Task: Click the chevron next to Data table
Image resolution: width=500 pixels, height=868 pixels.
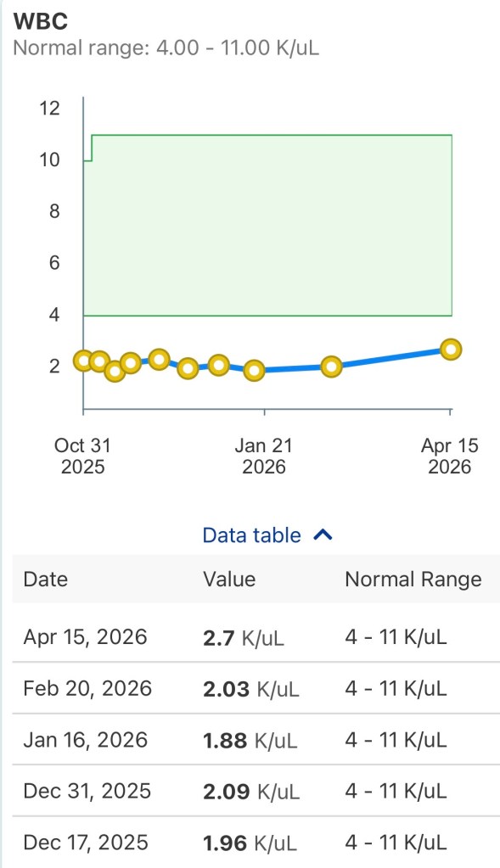Action: [x=322, y=535]
